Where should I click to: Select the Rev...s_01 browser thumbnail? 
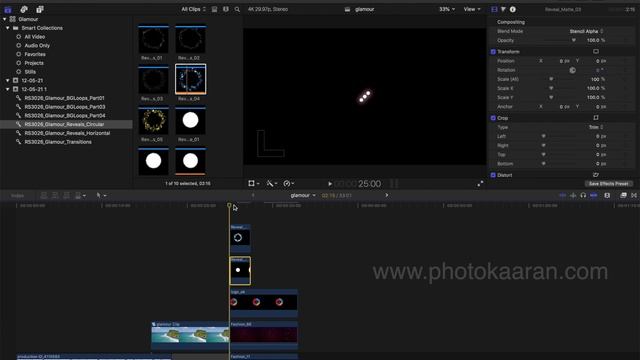[x=153, y=40]
